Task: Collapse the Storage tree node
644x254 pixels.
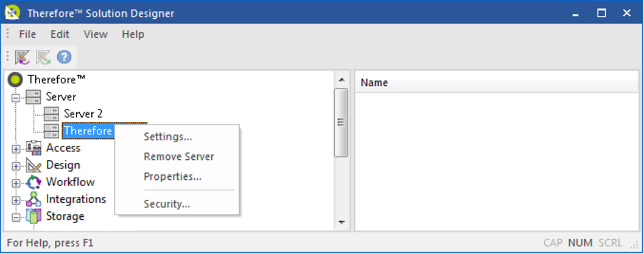Action: [16, 217]
